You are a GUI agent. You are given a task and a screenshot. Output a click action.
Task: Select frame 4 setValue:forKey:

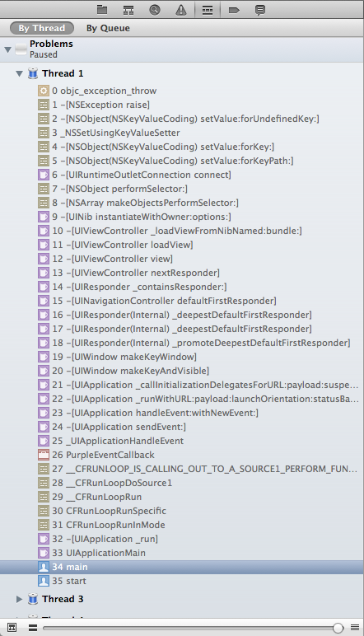click(182, 147)
